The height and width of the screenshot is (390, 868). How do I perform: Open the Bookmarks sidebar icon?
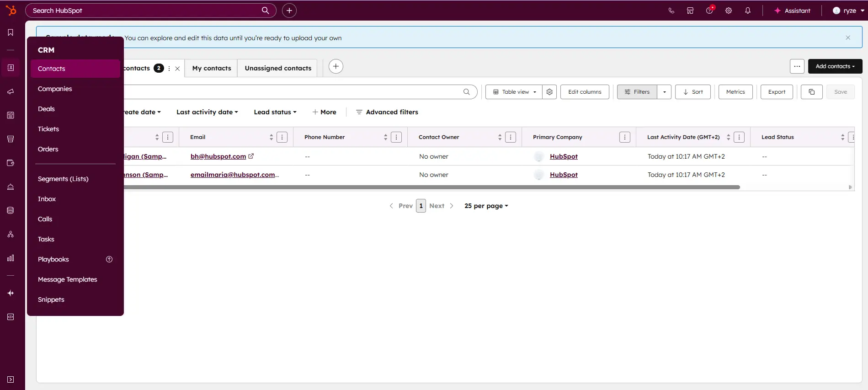(11, 32)
